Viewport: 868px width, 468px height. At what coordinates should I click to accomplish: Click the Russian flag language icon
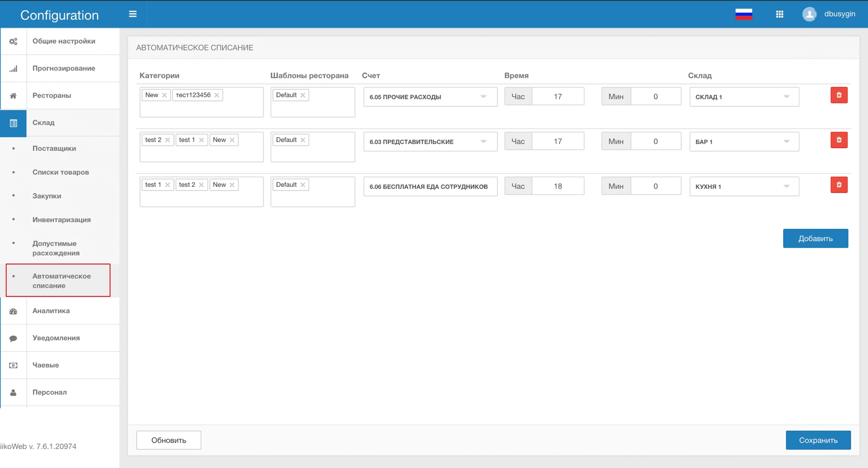(x=743, y=14)
